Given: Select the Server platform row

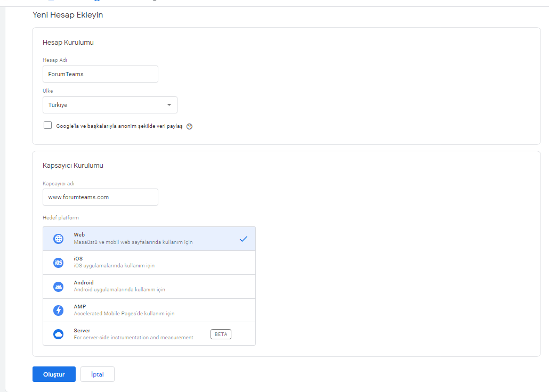Looking at the screenshot, I should click(149, 334).
